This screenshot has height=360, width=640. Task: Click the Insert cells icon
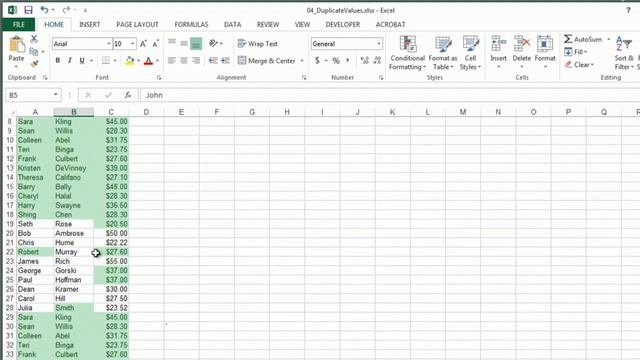498,43
